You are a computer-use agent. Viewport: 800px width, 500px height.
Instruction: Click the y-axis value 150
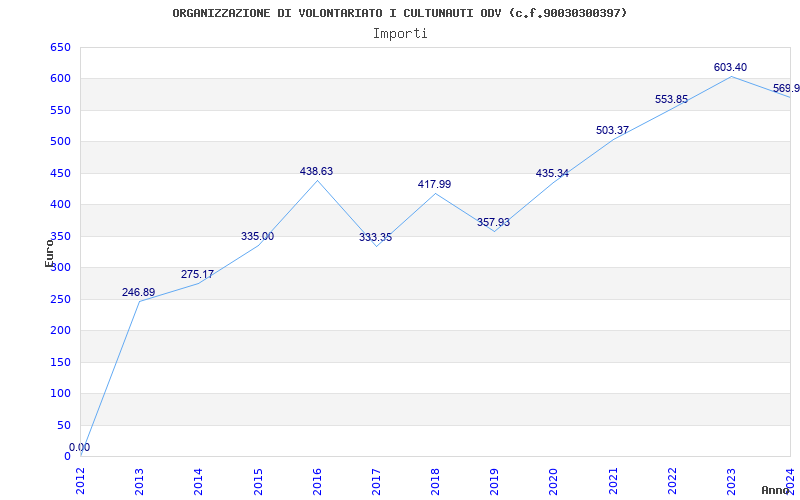click(60, 362)
